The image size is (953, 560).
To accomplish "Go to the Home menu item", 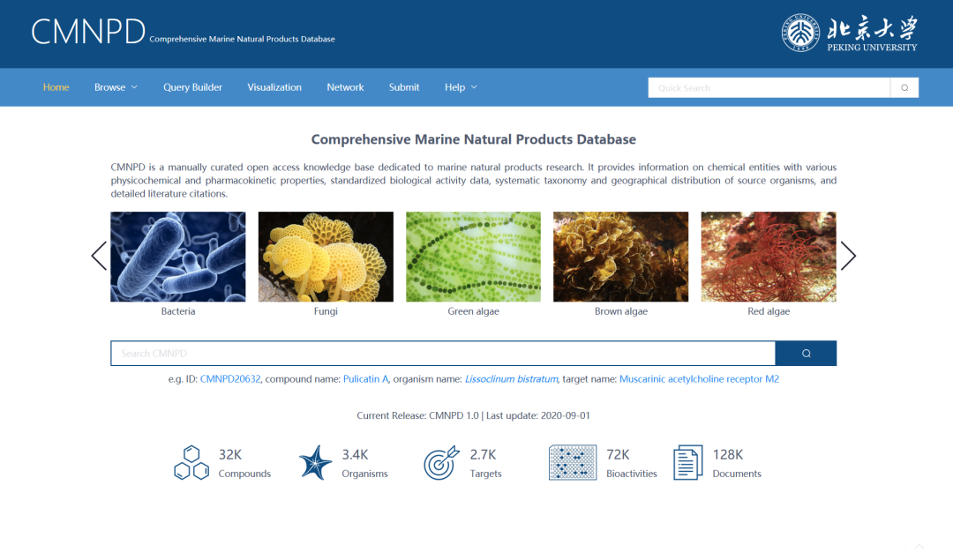I will point(56,87).
